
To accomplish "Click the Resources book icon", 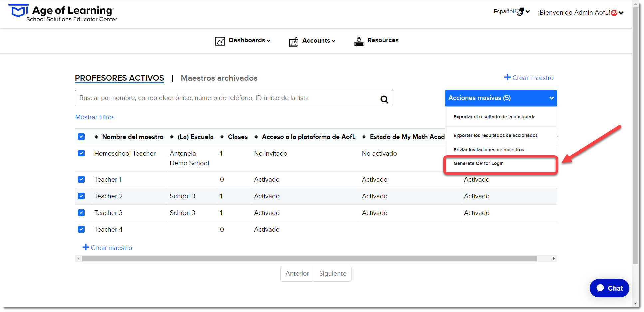I will (359, 41).
